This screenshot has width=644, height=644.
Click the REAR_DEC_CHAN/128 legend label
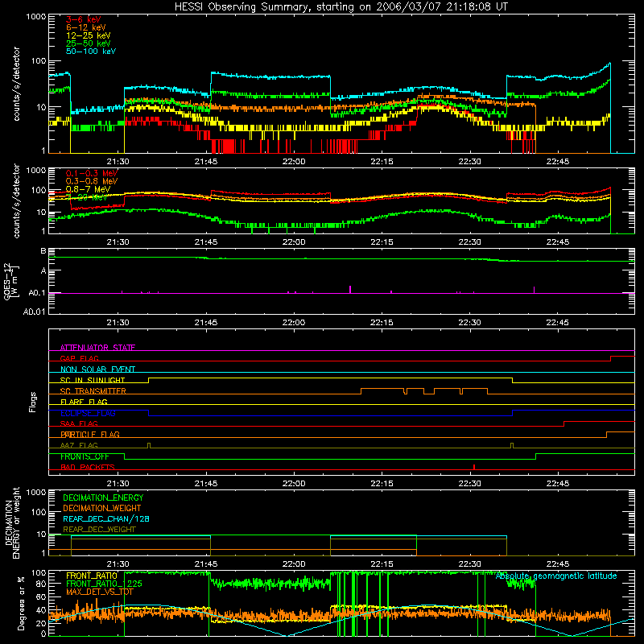[x=106, y=518]
